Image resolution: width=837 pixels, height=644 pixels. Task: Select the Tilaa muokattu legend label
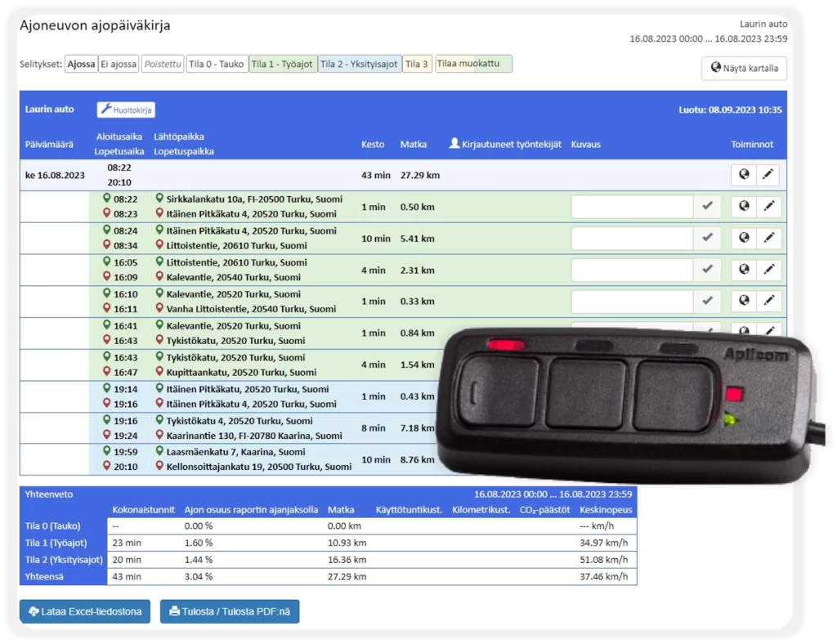[x=473, y=64]
